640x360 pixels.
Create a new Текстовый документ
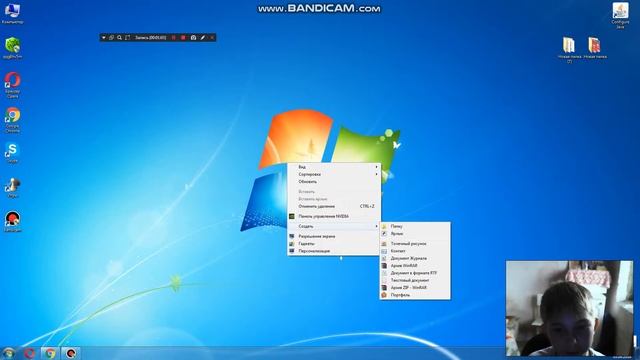[x=415, y=280]
